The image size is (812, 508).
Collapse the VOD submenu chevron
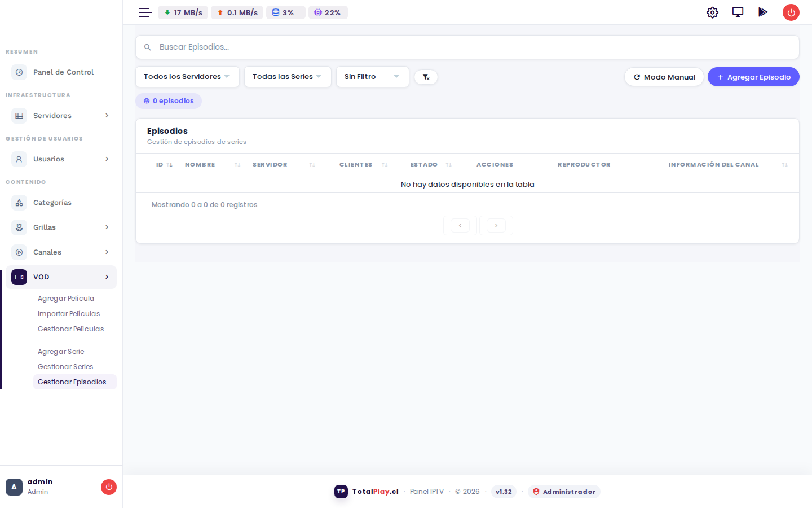pyautogui.click(x=107, y=277)
